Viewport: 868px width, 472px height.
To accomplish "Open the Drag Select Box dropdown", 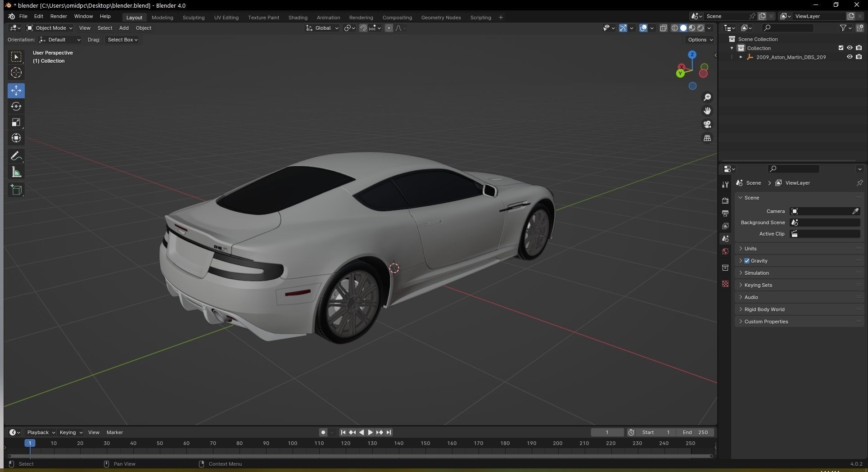I will (x=122, y=40).
